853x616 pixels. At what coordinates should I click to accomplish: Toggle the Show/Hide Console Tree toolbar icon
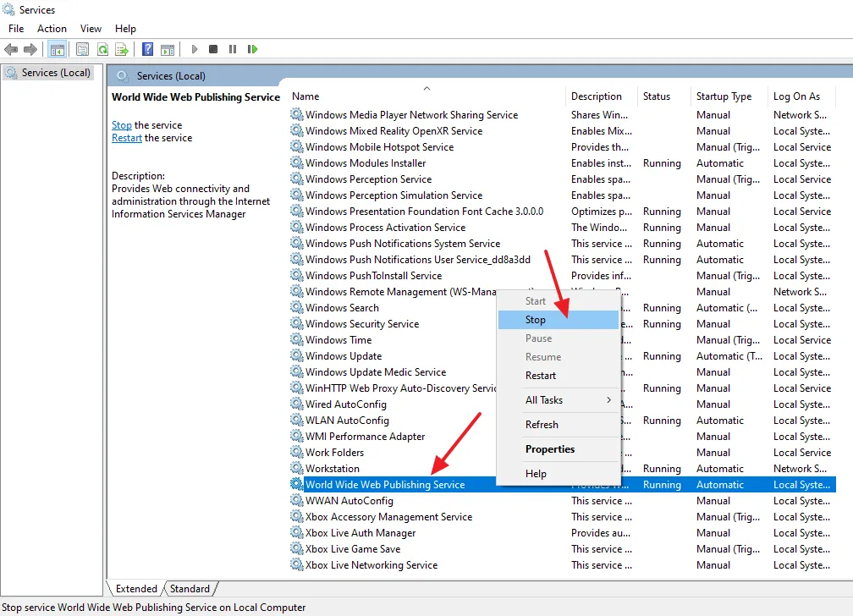tap(58, 50)
